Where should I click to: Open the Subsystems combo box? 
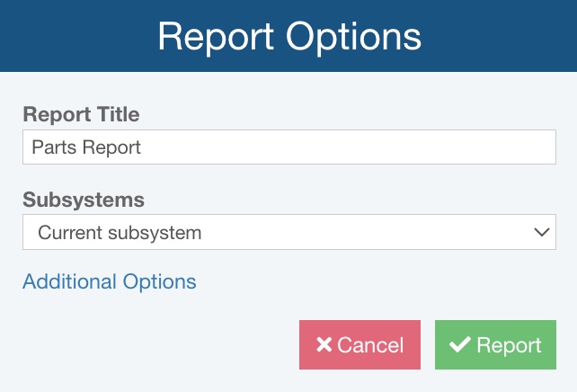pyautogui.click(x=288, y=232)
